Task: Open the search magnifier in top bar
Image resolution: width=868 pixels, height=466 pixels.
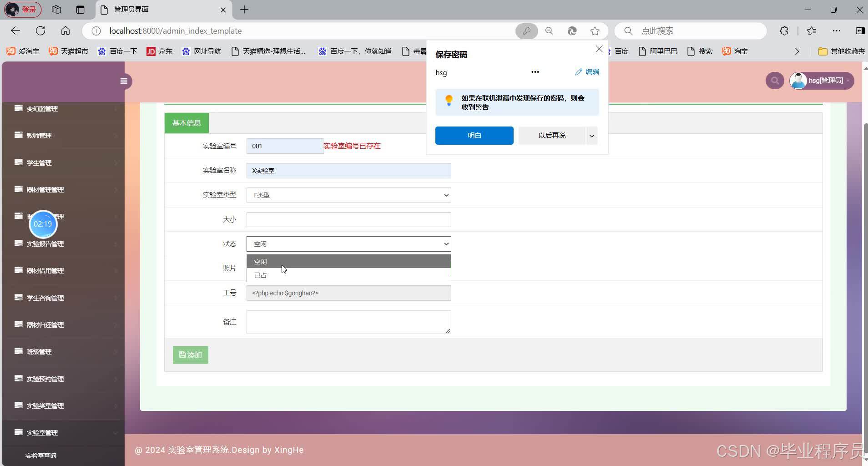Action: (774, 80)
